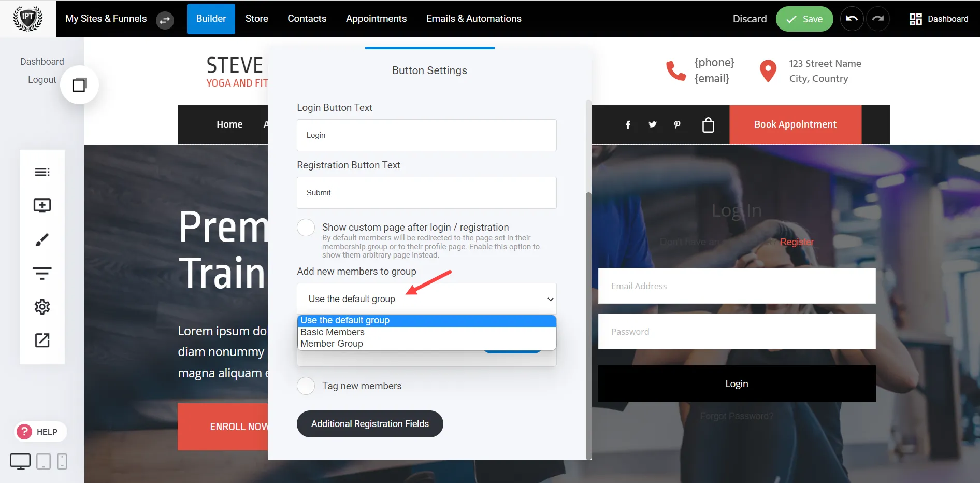
Task: Click the undo arrow icon
Action: (x=852, y=19)
